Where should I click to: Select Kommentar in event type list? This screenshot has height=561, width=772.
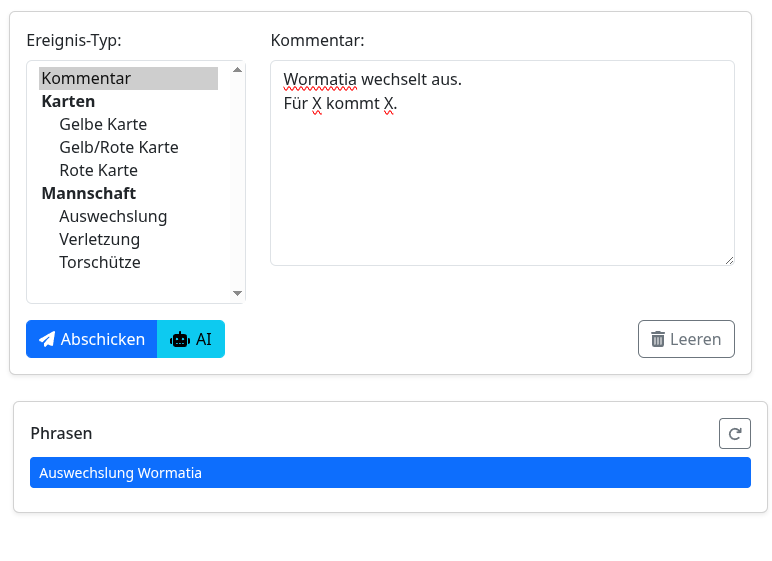(x=86, y=78)
